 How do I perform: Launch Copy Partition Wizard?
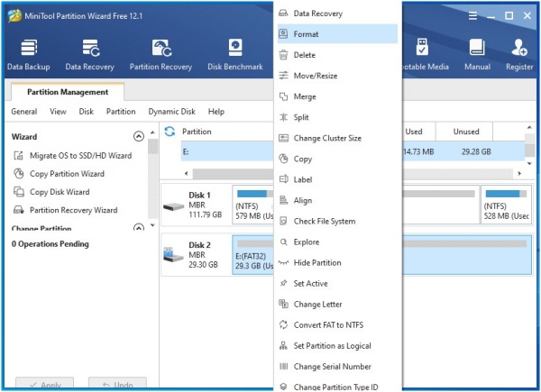point(59,173)
